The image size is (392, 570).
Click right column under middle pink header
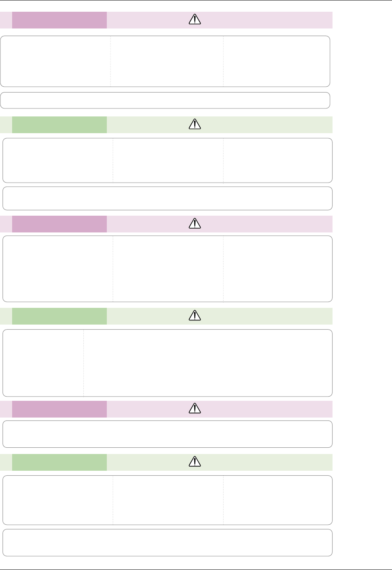278,268
